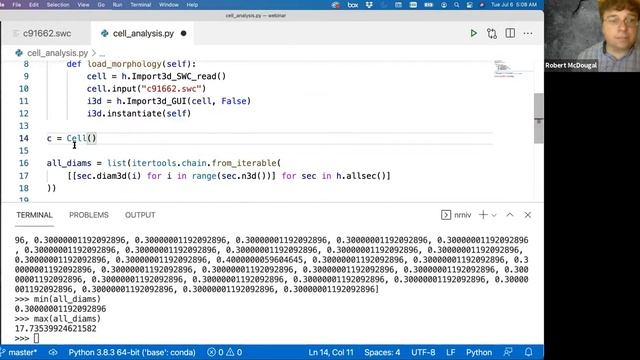Screen dimensions: 640x360
Task: Open the File menu
Action: [x=17, y=5]
